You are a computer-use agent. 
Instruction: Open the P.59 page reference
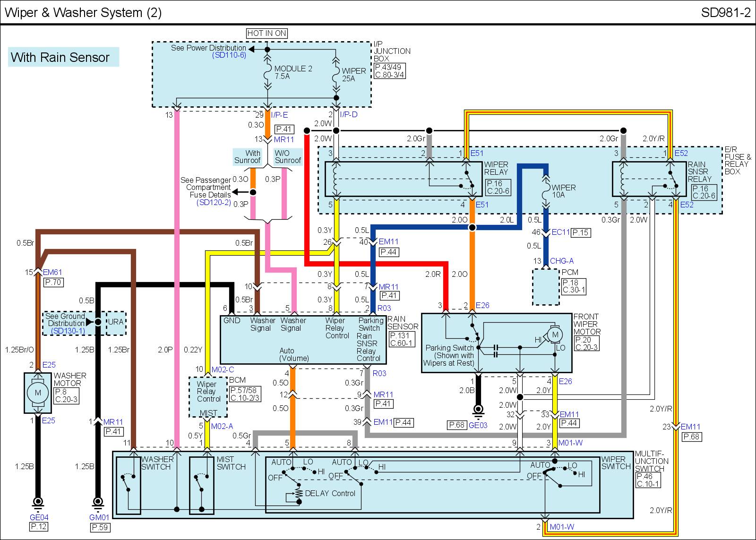pyautogui.click(x=99, y=527)
